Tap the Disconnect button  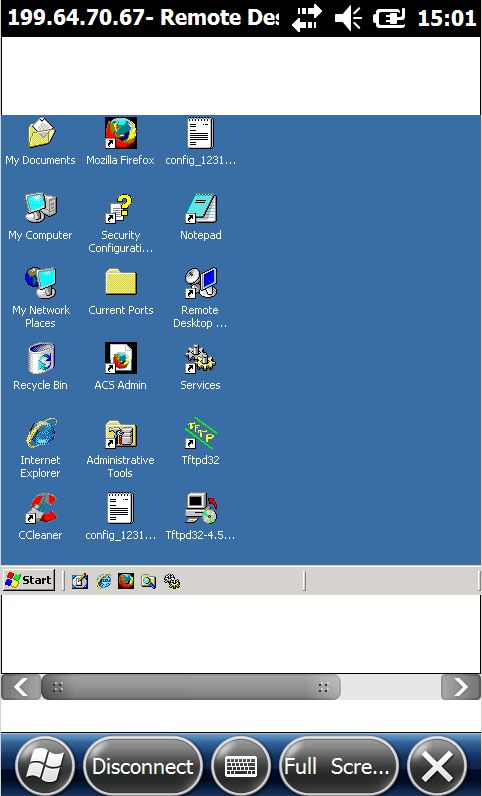[143, 767]
